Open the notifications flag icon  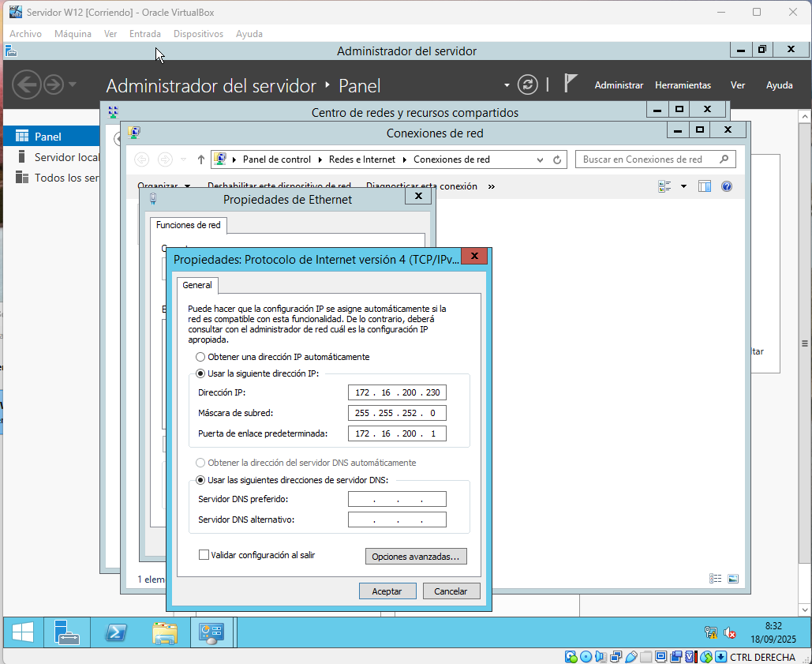pyautogui.click(x=571, y=84)
